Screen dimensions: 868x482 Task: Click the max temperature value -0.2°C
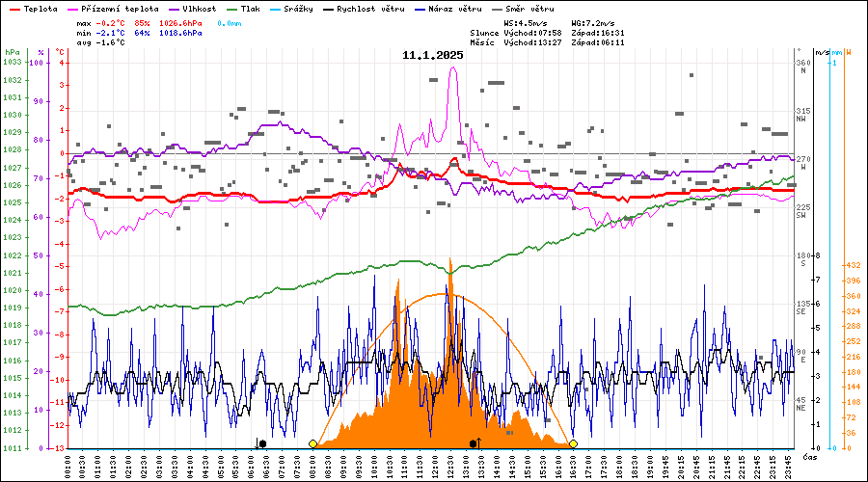tap(116, 22)
